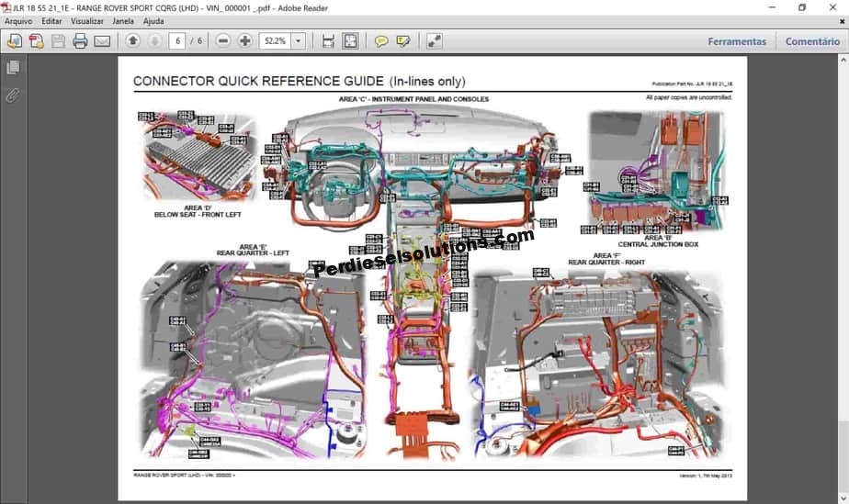The width and height of the screenshot is (849, 504).
Task: Open the zoom level dropdown arrow
Action: (298, 41)
